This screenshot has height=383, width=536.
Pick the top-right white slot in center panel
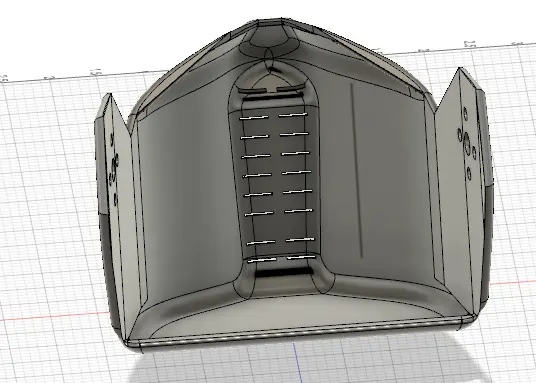click(293, 115)
